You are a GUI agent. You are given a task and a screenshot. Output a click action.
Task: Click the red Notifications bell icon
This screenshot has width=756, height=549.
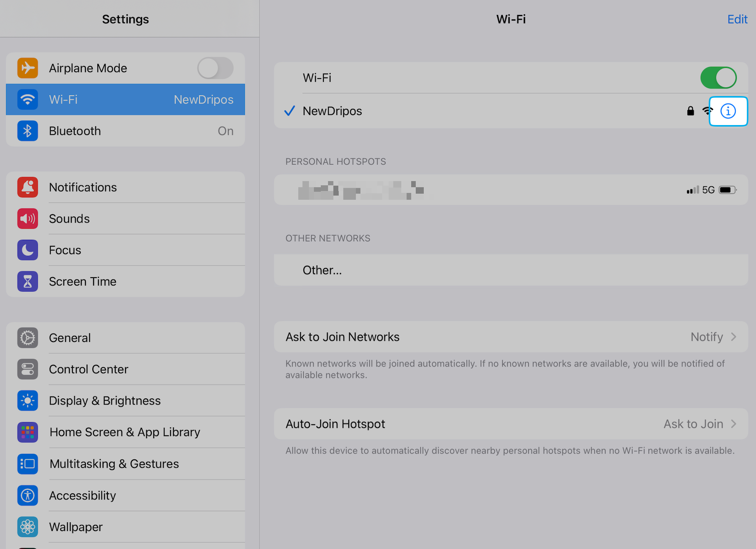tap(27, 187)
